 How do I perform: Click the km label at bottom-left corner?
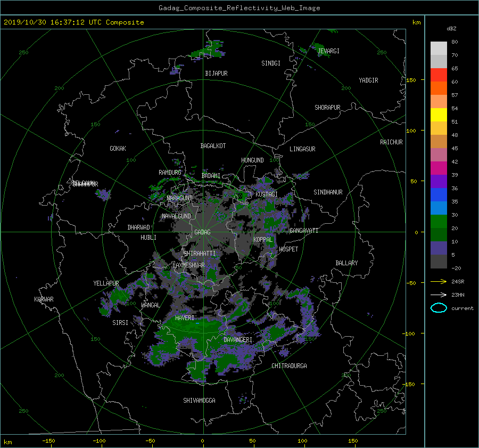coord(7,442)
